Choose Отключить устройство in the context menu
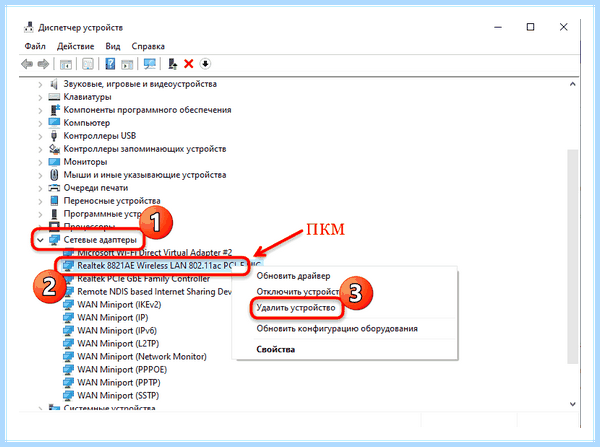The width and height of the screenshot is (600, 447). 298,292
